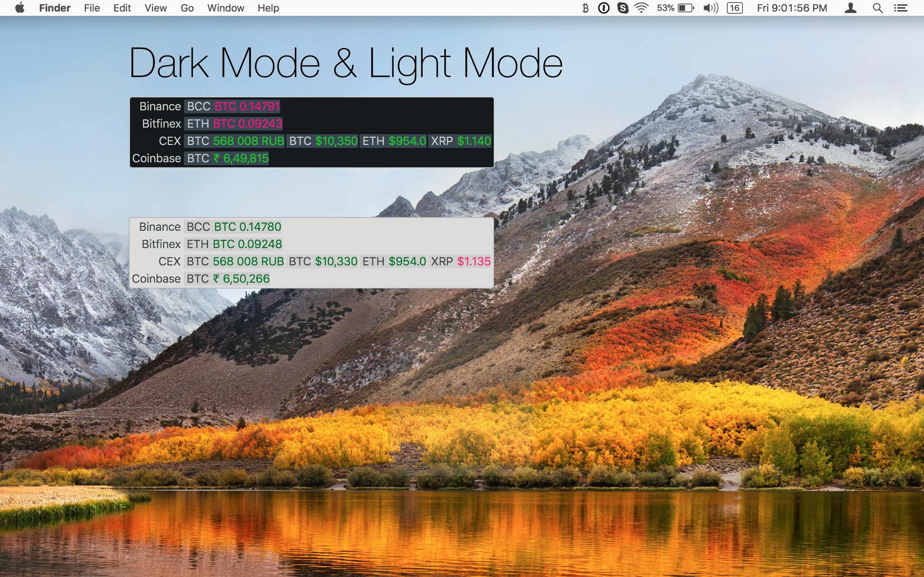This screenshot has width=924, height=577.
Task: Open Notification Center list icon
Action: coord(901,8)
